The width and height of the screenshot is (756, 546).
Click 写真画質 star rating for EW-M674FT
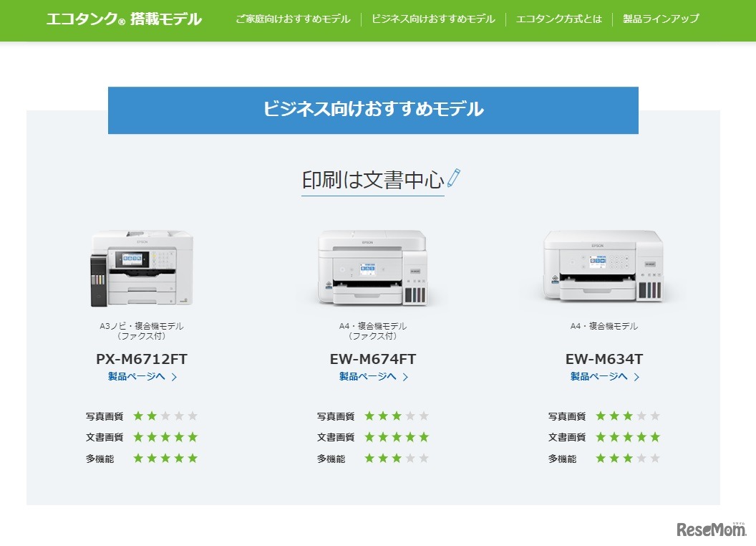[397, 416]
